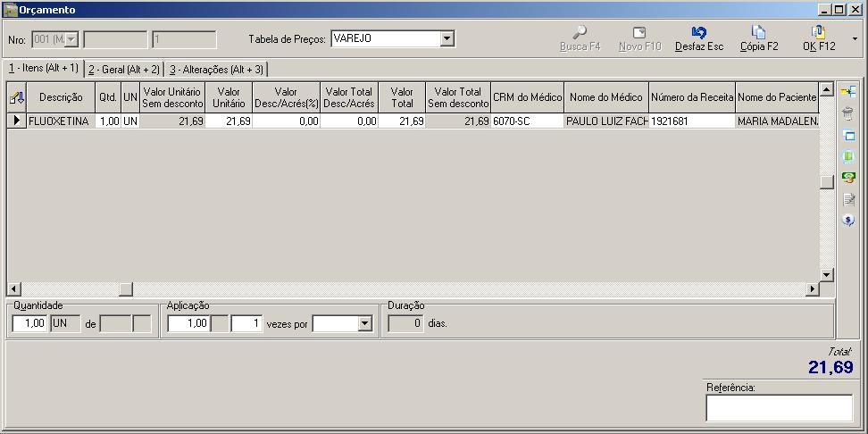Click the Orçamento window title icon
The width and height of the screenshot is (868, 434).
click(x=10, y=10)
